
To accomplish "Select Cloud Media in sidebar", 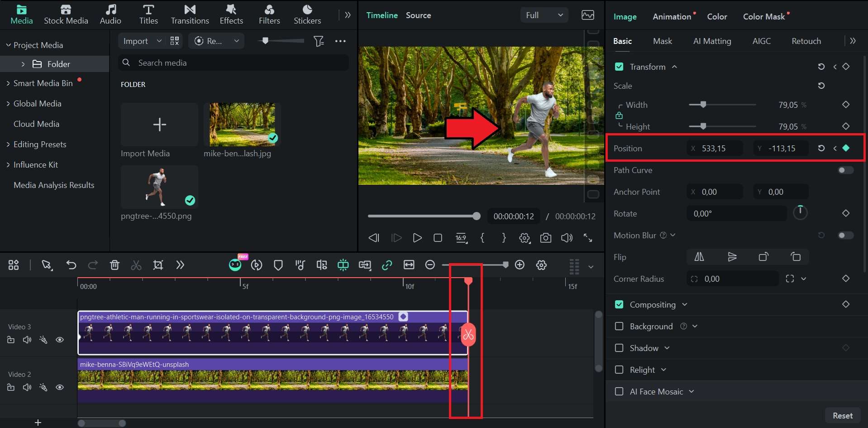I will coord(36,124).
